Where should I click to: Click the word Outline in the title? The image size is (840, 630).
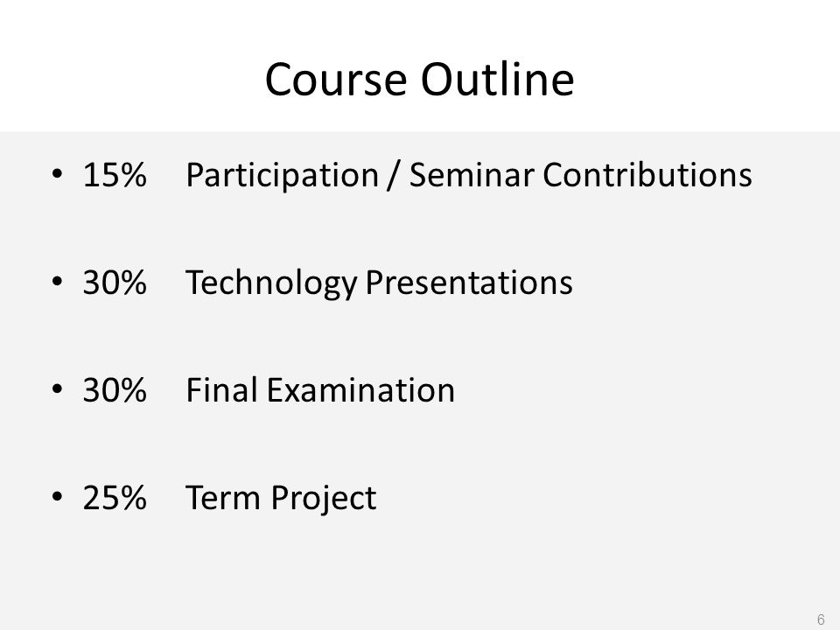point(497,80)
